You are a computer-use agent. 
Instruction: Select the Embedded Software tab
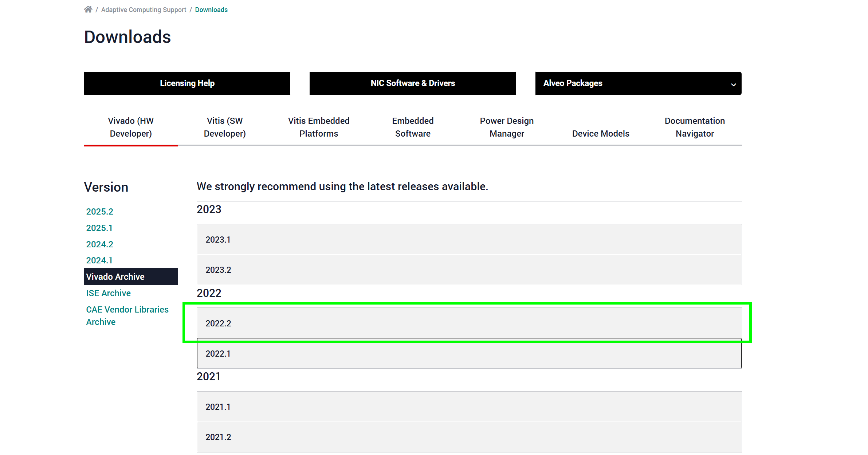pos(413,127)
